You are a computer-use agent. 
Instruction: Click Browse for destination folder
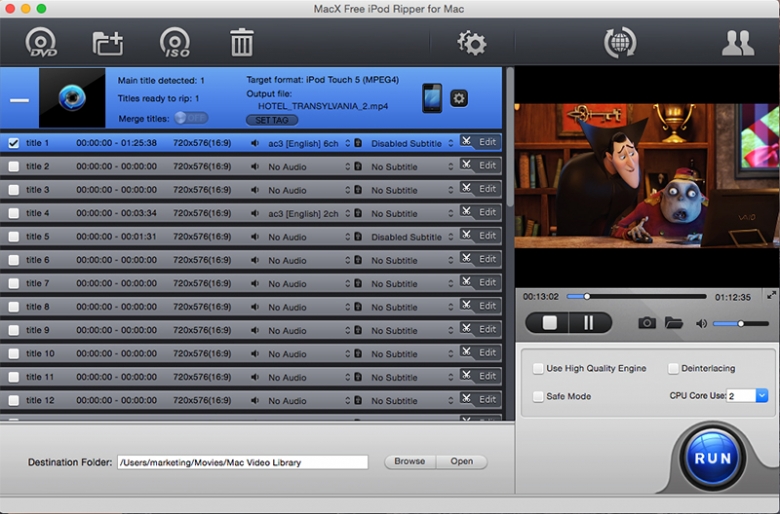point(409,462)
